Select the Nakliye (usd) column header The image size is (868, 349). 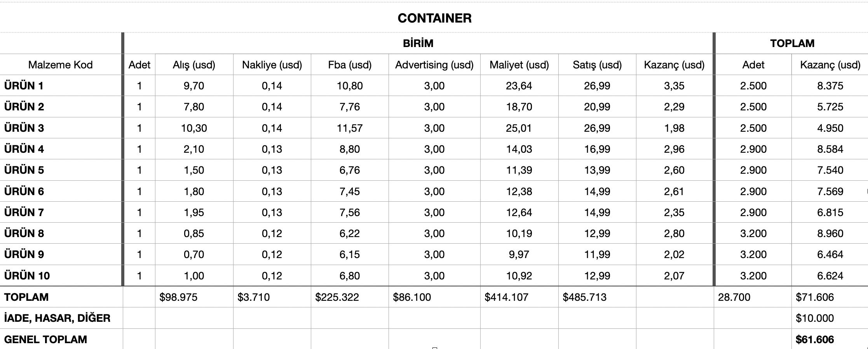click(272, 65)
